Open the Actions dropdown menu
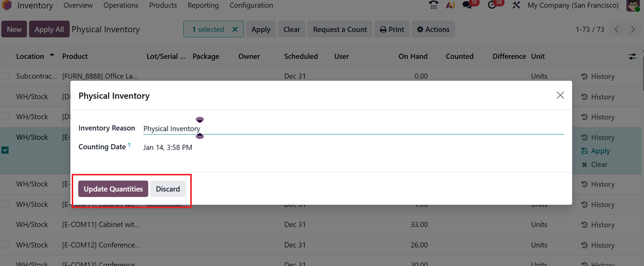644x266 pixels. 433,29
